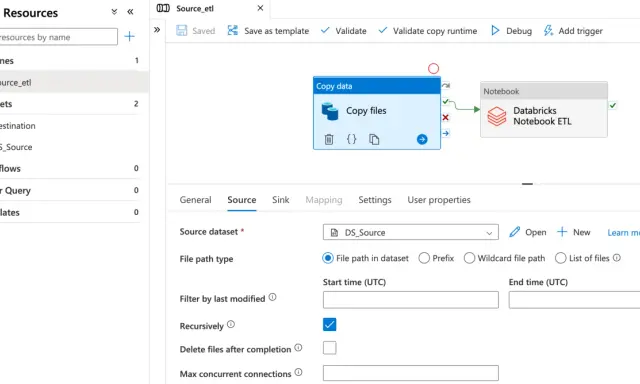Add a new resource with the plus icon

(129, 36)
